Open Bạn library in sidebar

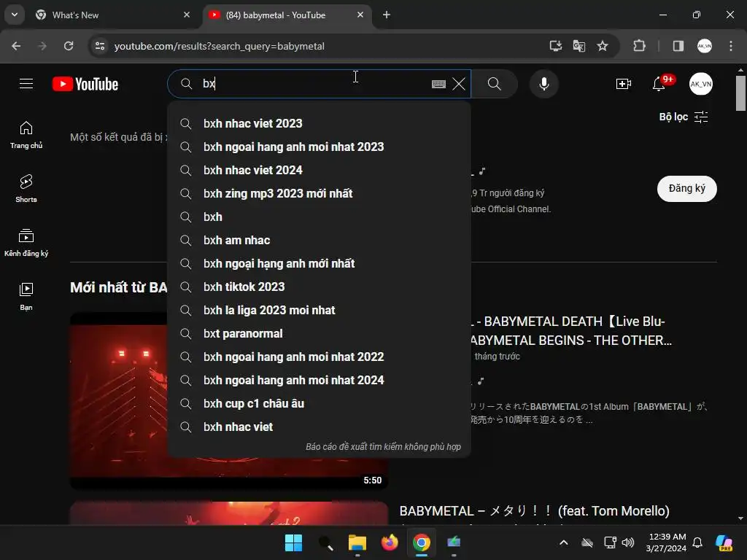point(26,297)
